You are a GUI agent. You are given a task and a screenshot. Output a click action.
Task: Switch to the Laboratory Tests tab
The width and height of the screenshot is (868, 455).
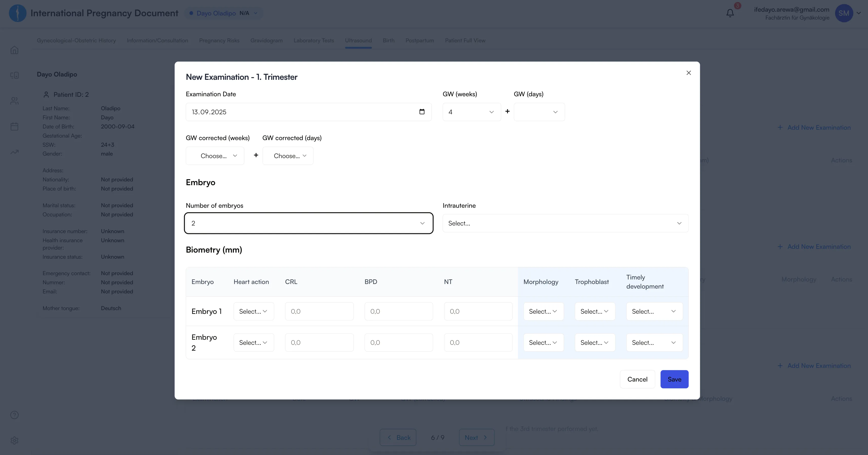point(313,41)
